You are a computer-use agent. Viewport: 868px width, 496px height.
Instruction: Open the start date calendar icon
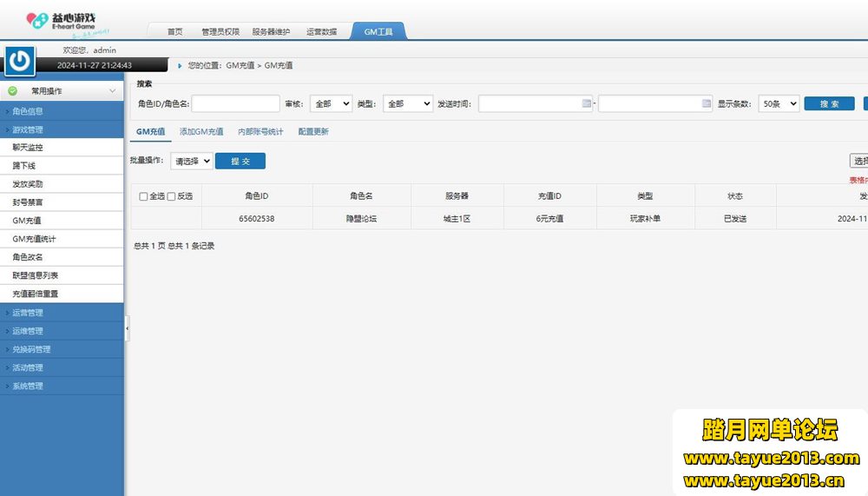pos(586,103)
